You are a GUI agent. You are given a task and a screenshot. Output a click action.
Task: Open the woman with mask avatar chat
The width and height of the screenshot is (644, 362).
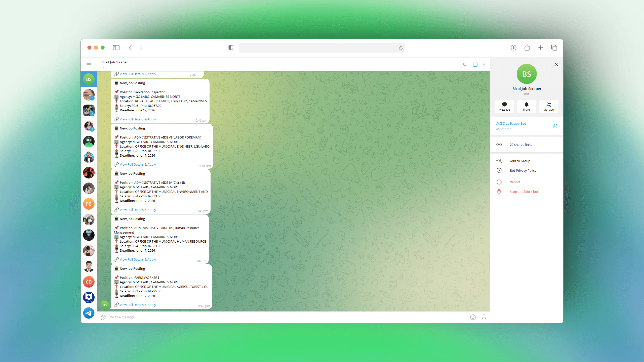tap(89, 219)
